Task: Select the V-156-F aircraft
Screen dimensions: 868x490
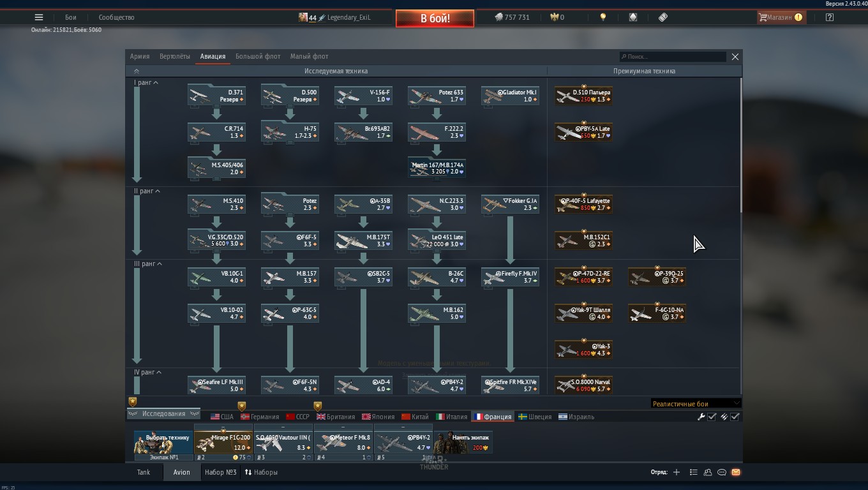Action: [363, 96]
